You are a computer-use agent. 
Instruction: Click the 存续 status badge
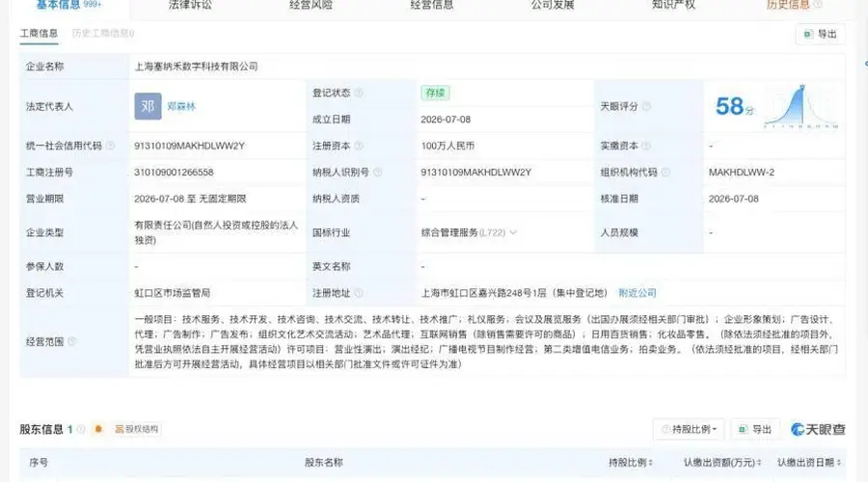coord(435,93)
